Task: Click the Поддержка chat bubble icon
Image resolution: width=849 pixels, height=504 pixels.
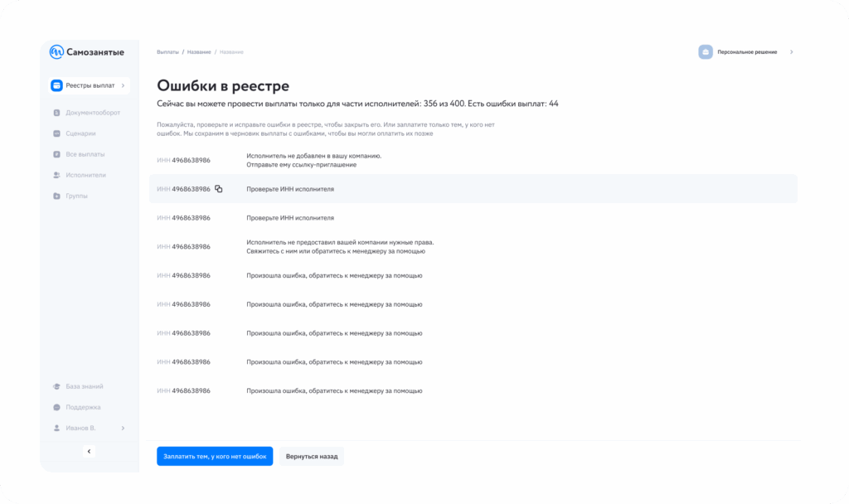Action: coord(56,407)
